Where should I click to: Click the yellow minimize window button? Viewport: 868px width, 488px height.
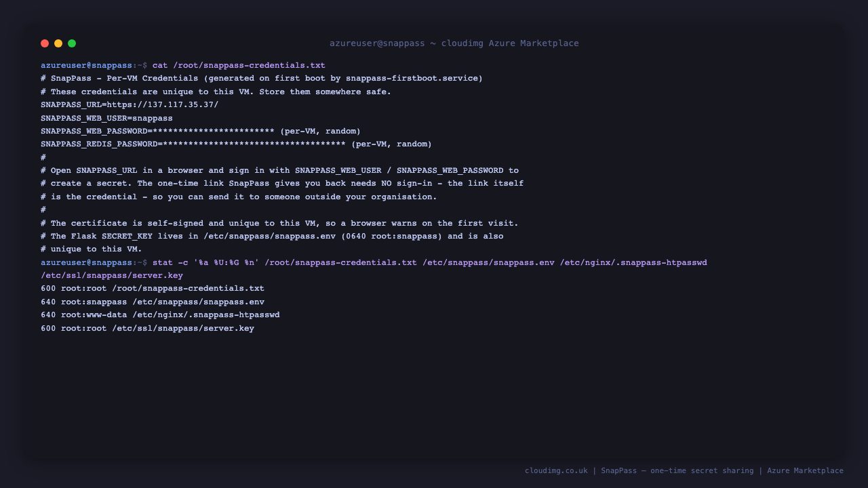coord(58,43)
